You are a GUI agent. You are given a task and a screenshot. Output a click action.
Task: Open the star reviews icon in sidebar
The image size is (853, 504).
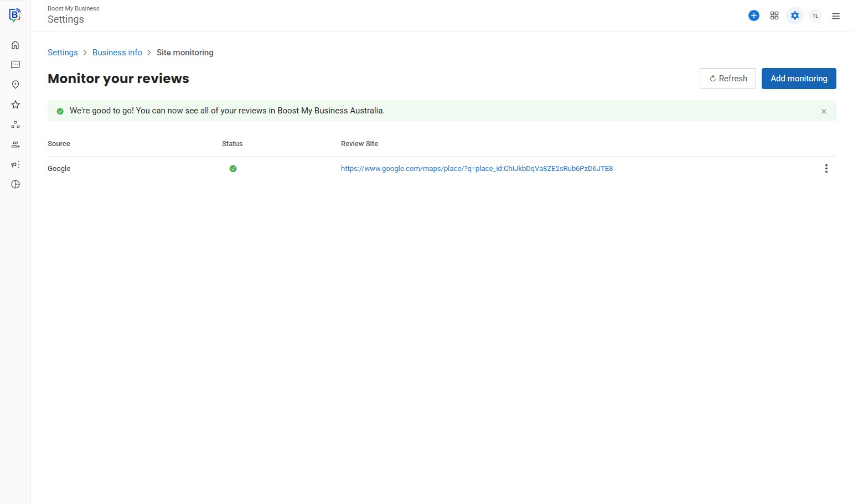15,105
